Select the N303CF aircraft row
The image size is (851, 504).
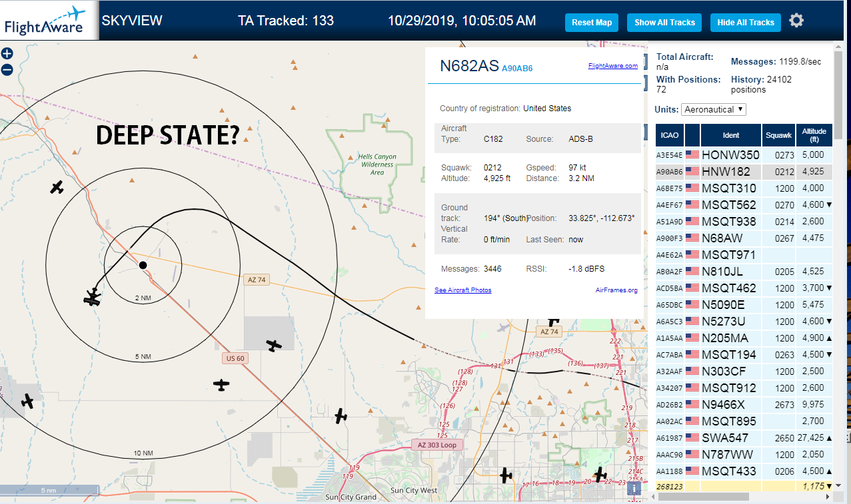click(744, 372)
